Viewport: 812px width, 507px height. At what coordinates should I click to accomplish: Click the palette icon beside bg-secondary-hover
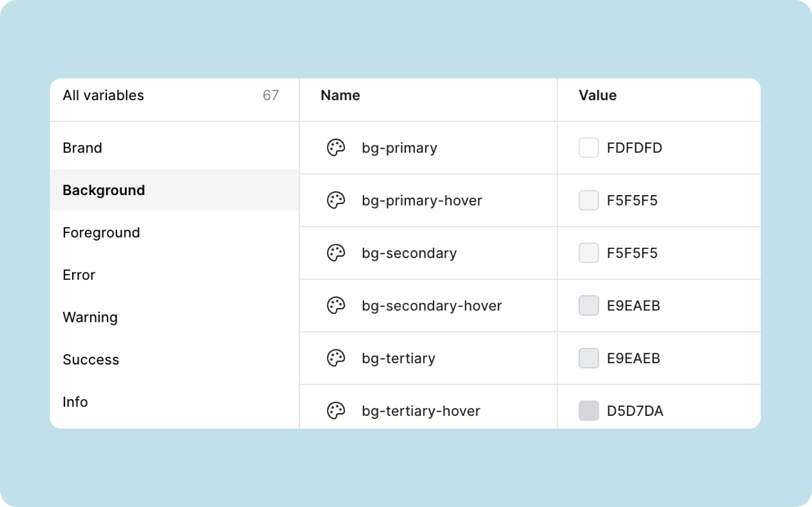pos(336,306)
